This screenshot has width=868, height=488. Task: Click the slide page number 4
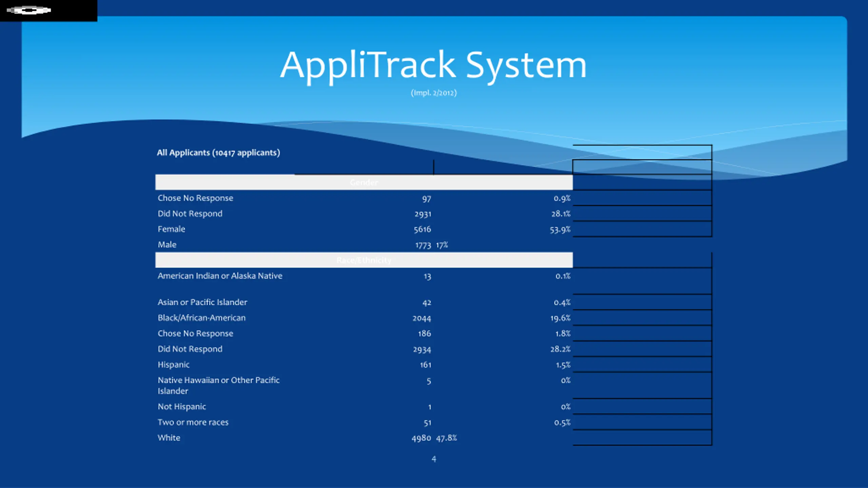[x=434, y=459]
